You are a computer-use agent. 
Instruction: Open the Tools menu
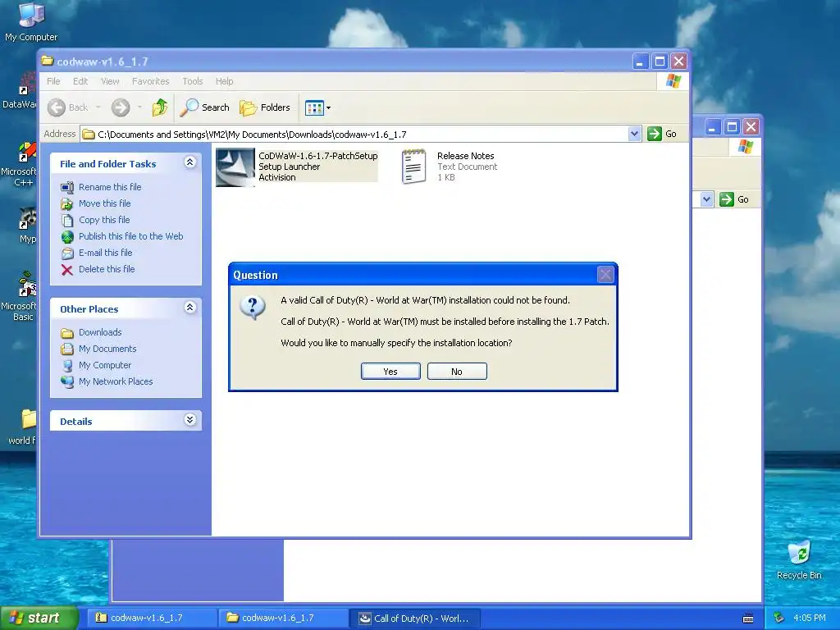click(x=192, y=81)
